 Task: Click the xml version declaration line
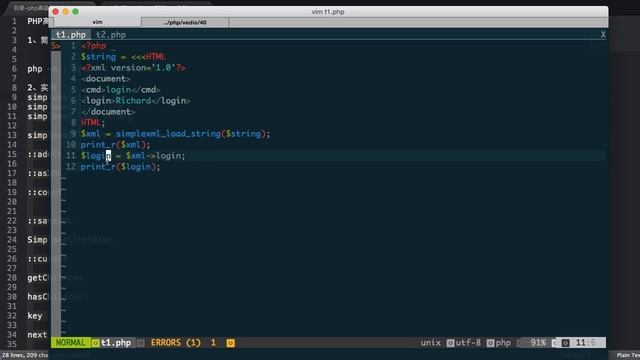pos(133,68)
